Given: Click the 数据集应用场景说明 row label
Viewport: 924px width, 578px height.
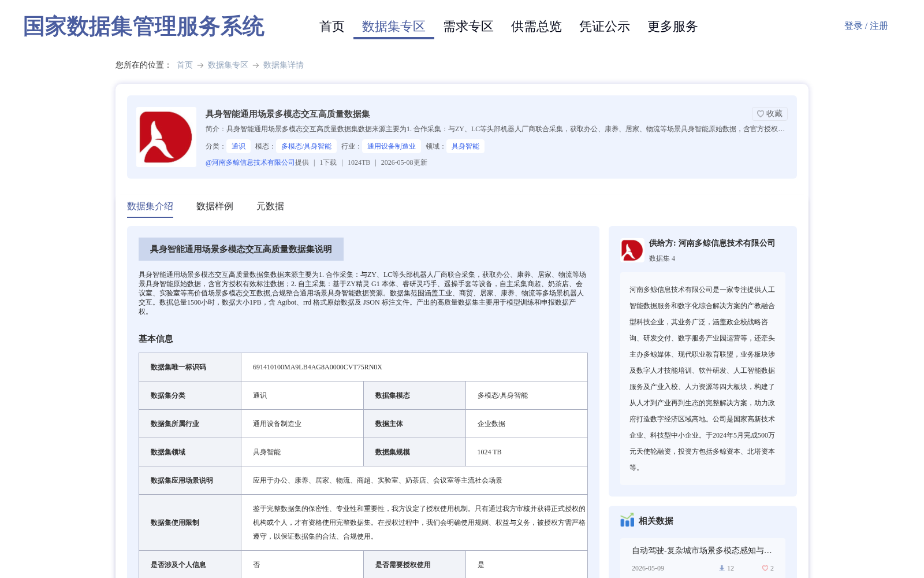Looking at the screenshot, I should pos(182,480).
